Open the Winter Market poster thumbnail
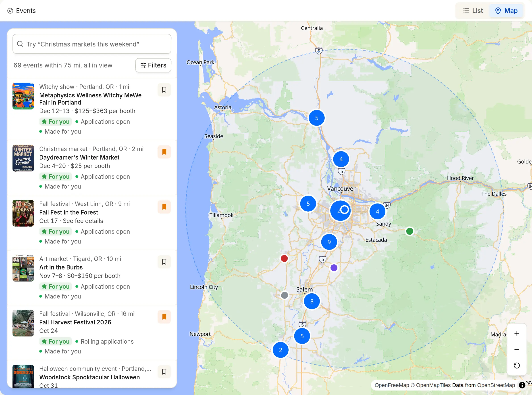Viewport: 532px width, 395px height. click(23, 158)
